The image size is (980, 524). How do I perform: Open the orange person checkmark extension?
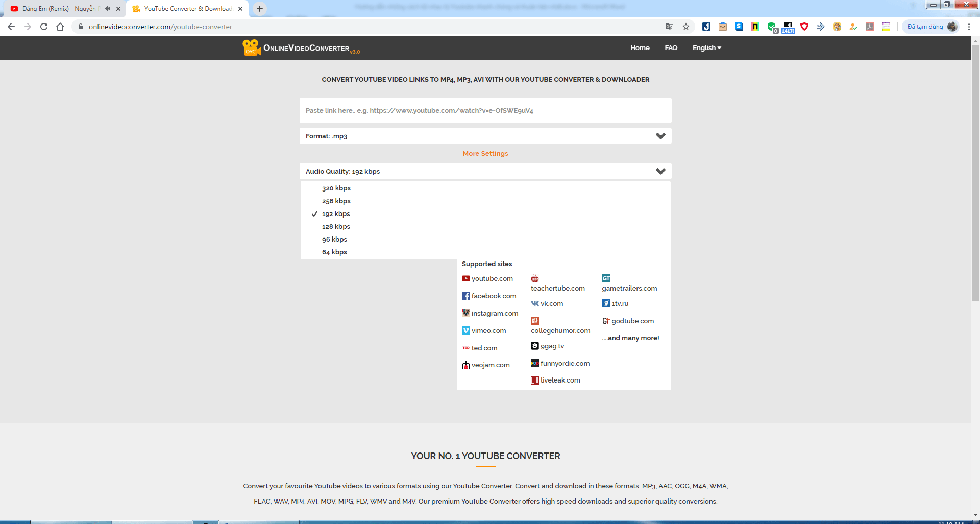coord(853,27)
